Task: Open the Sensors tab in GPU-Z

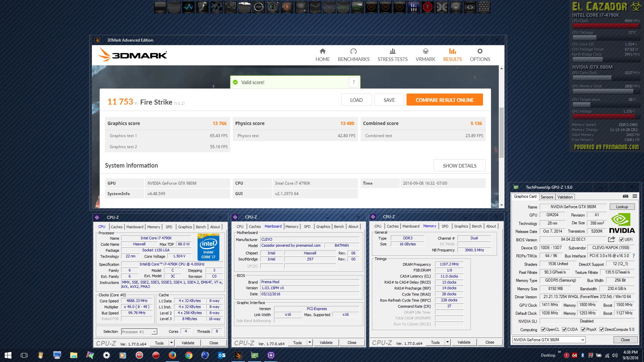Action: click(547, 197)
